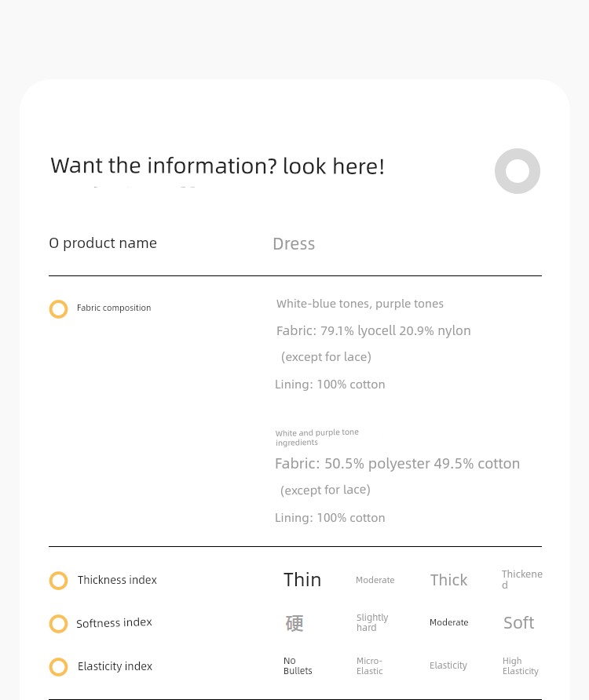Select the Moderate softness option
The image size is (589, 700).
tap(448, 622)
